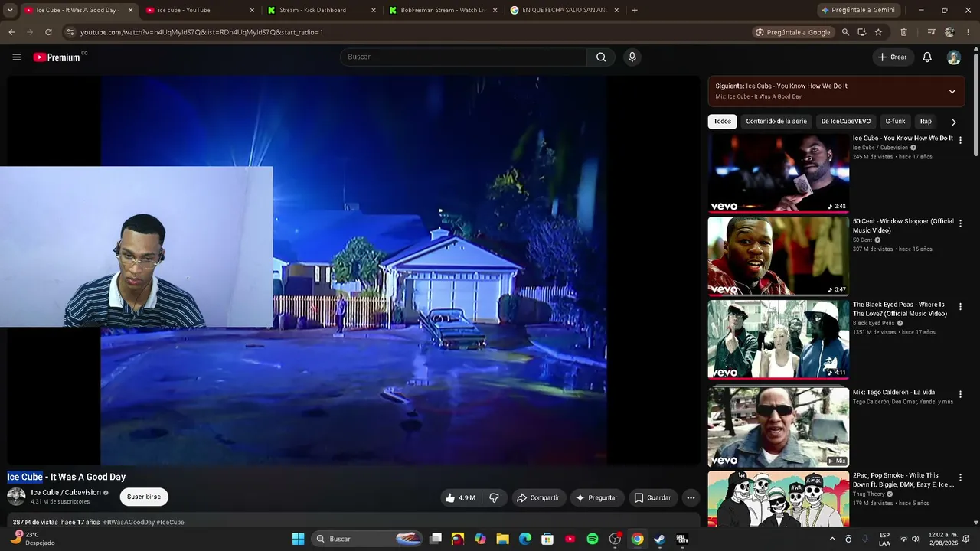Switch to EN QUE FECHA SALIO tab
980x551 pixels.
563,10
